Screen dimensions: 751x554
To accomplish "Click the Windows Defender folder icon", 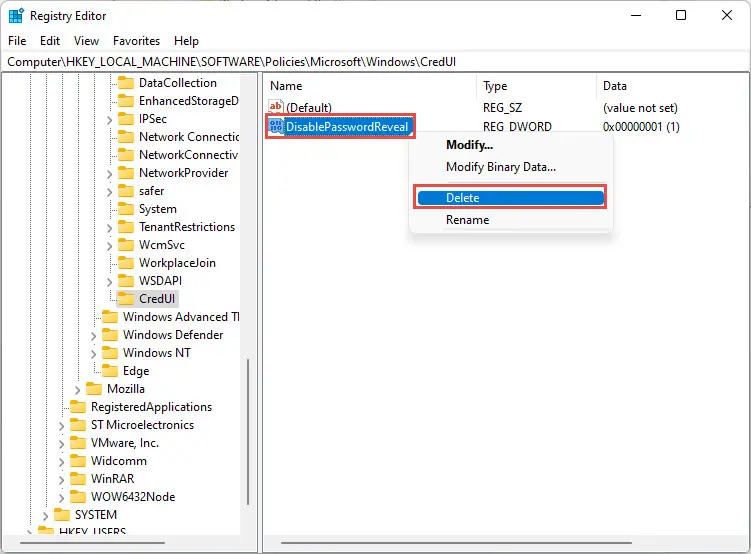I will 110,335.
